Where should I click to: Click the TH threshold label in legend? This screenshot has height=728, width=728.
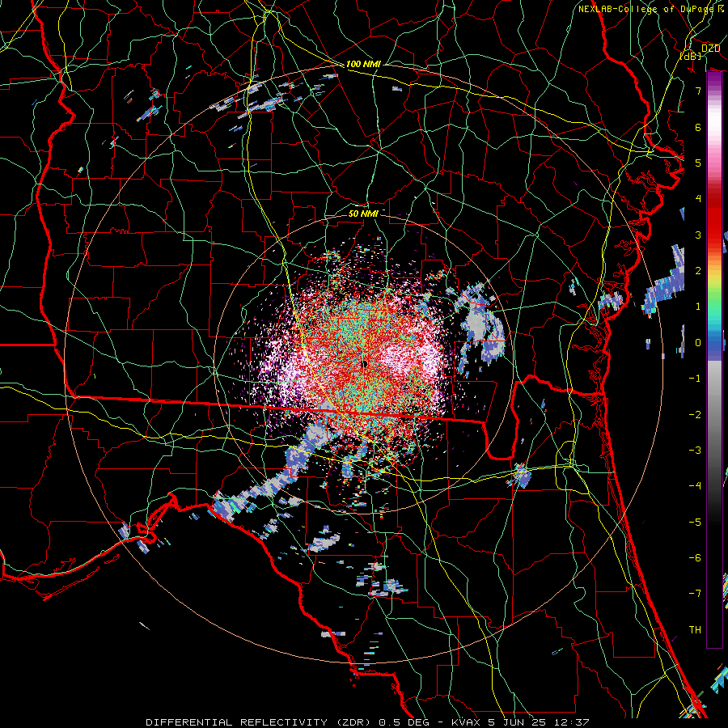695,630
